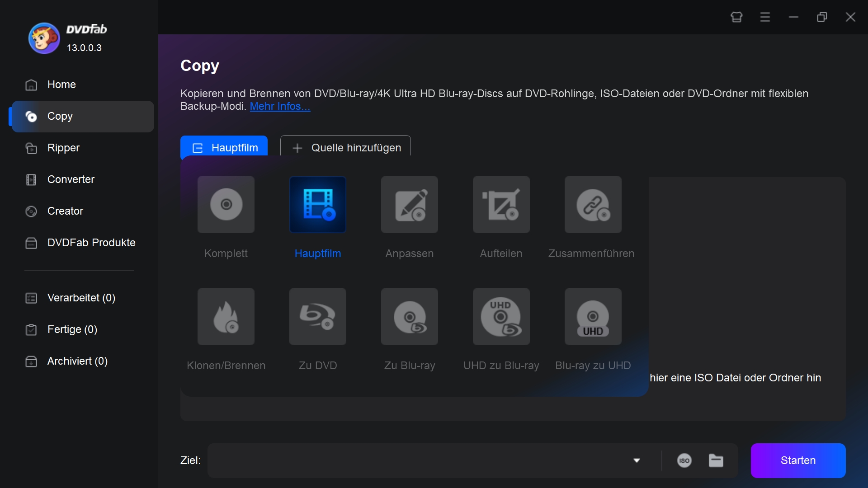Navigate to the Home section
The image size is (868, 488).
62,84
